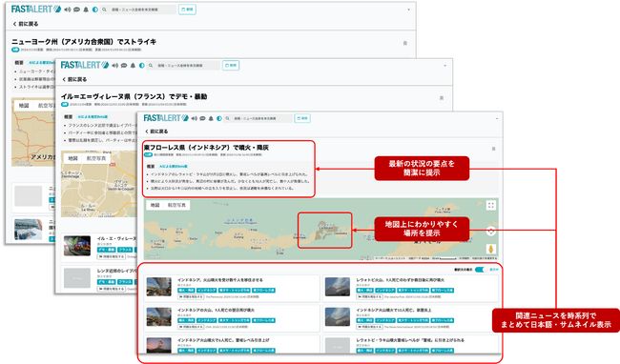
Task: Click the speaker icon in New York window
Action: (x=67, y=10)
